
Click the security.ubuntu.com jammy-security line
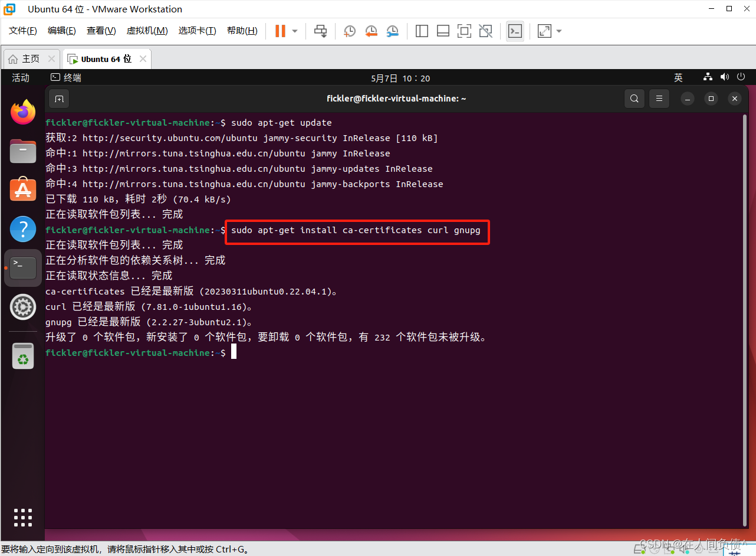click(x=242, y=138)
